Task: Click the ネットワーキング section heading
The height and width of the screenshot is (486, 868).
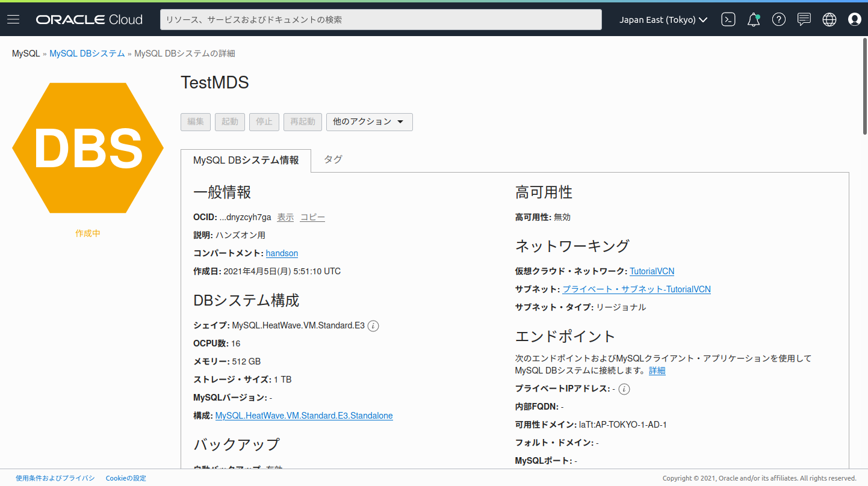Action: pyautogui.click(x=572, y=246)
